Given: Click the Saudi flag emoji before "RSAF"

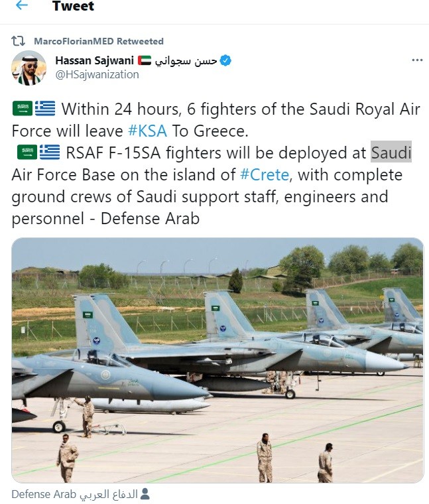Looking at the screenshot, I should [x=27, y=153].
